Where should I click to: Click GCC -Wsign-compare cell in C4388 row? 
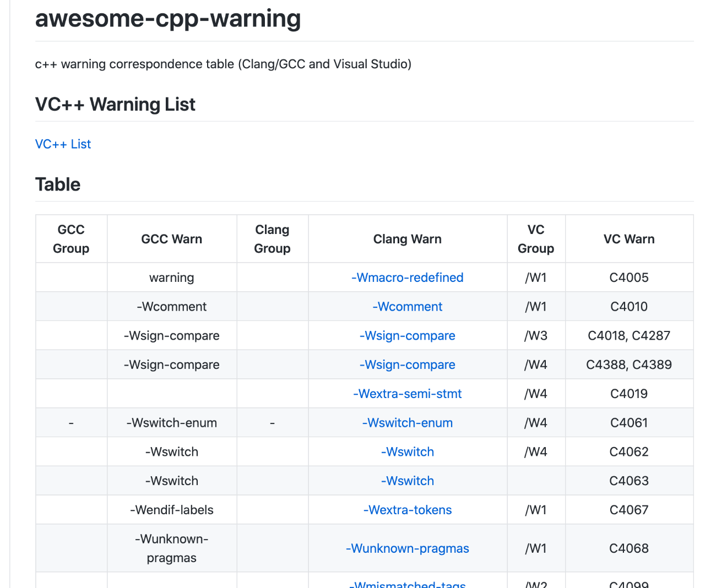[x=172, y=364]
